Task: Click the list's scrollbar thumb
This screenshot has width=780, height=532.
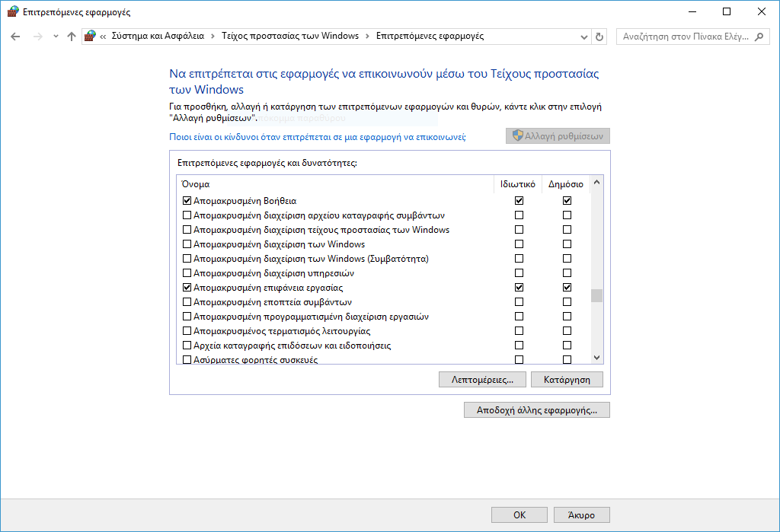Action: 597,295
